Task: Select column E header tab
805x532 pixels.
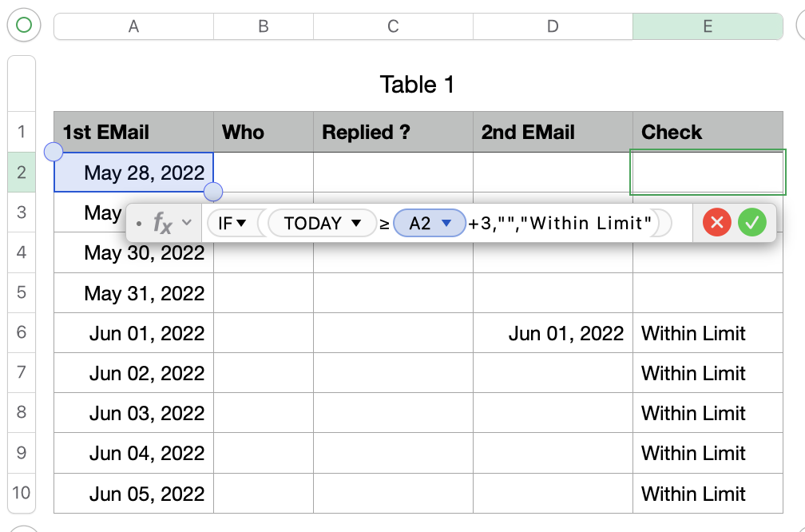Action: click(708, 26)
